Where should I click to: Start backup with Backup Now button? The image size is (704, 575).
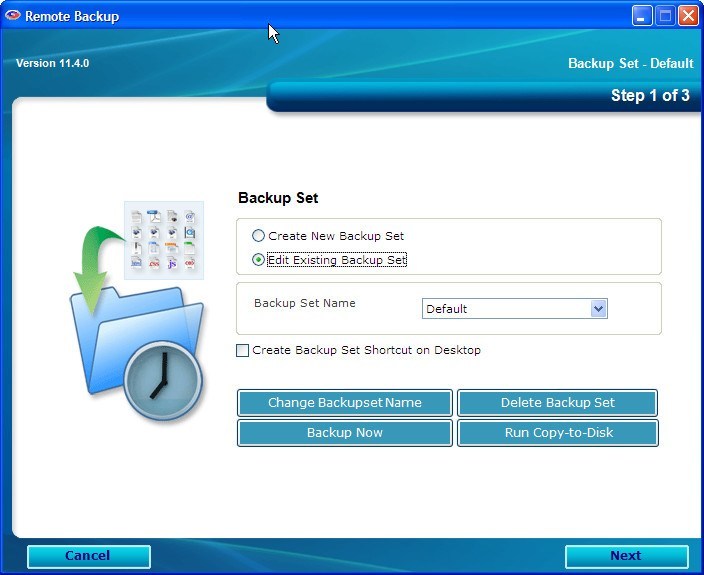tap(345, 433)
